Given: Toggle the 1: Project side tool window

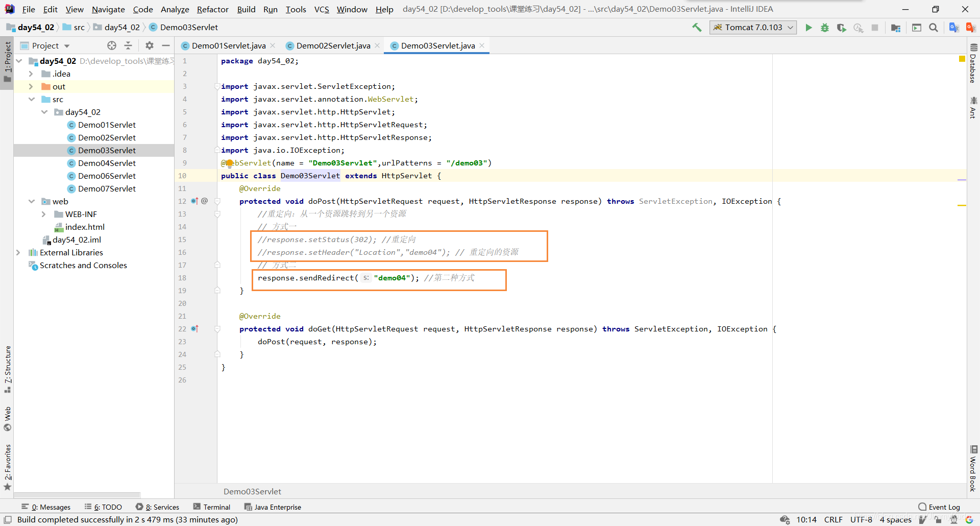Looking at the screenshot, I should coord(7,62).
